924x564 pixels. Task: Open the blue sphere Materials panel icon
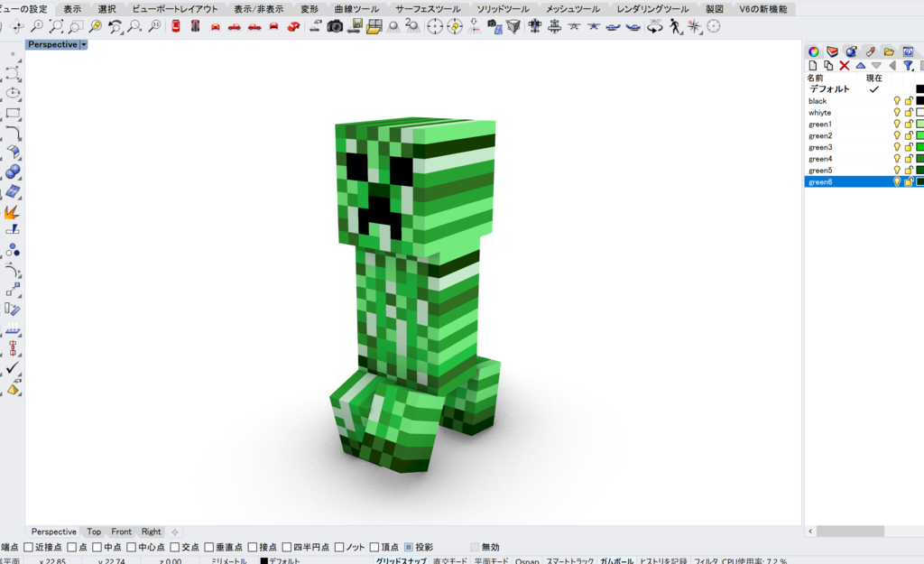[x=851, y=51]
